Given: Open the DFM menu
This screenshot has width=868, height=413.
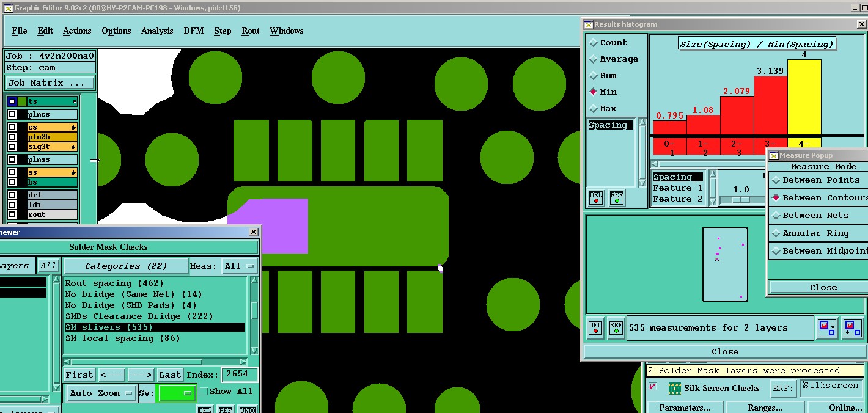Looking at the screenshot, I should [x=194, y=31].
